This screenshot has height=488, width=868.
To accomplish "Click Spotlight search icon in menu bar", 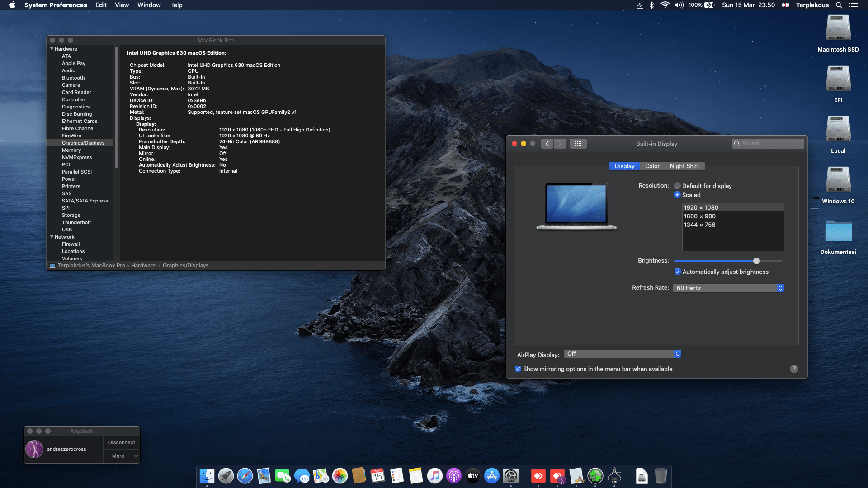I will click(839, 5).
